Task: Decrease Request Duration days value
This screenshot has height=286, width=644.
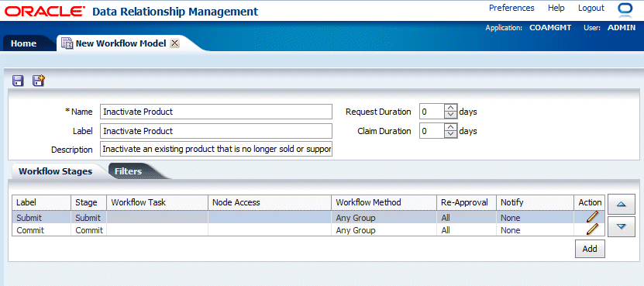Action: point(451,115)
